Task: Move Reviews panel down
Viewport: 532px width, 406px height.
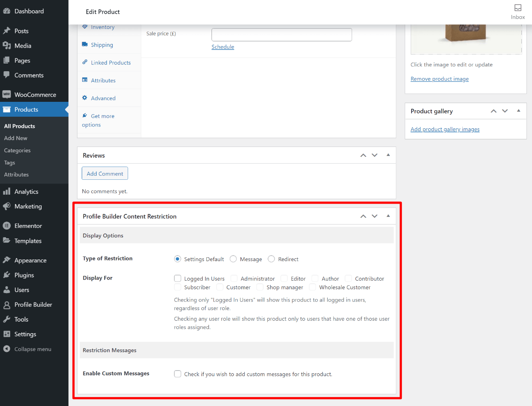Action: tap(375, 155)
